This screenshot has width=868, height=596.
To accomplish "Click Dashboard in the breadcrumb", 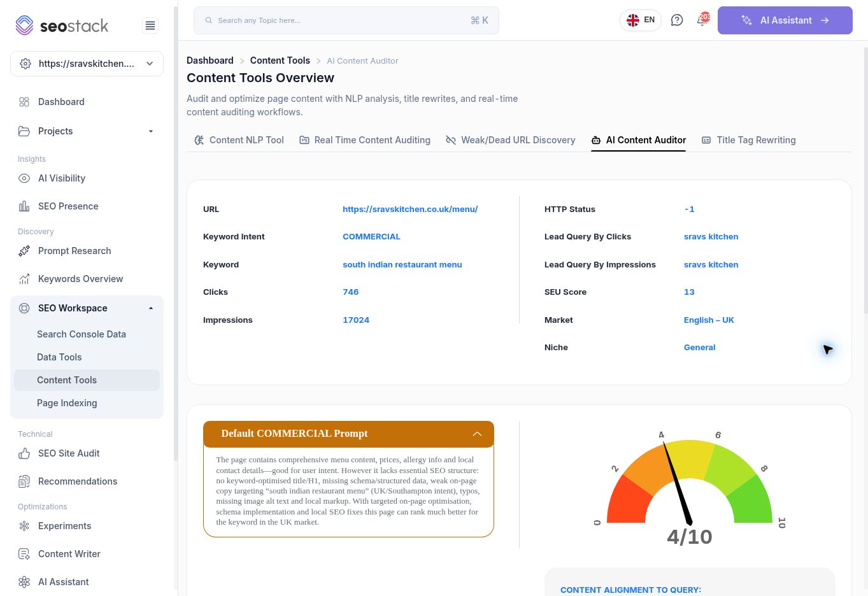I will pyautogui.click(x=210, y=60).
